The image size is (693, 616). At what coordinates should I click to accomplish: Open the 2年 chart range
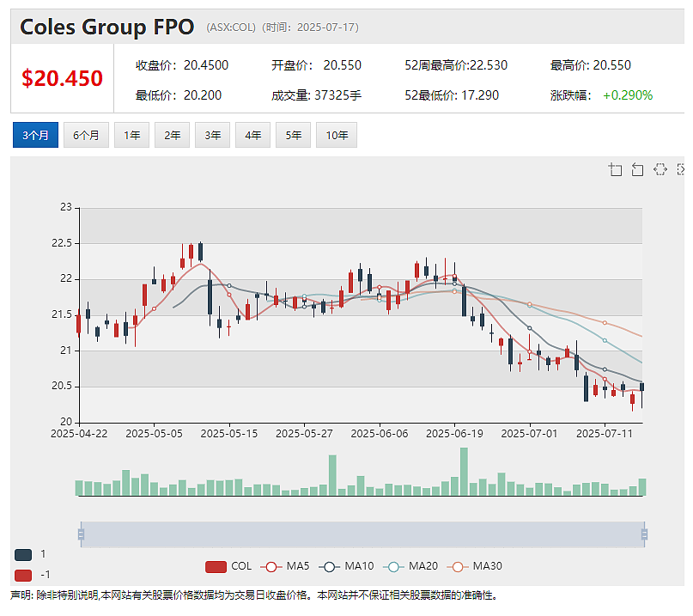coord(172,135)
